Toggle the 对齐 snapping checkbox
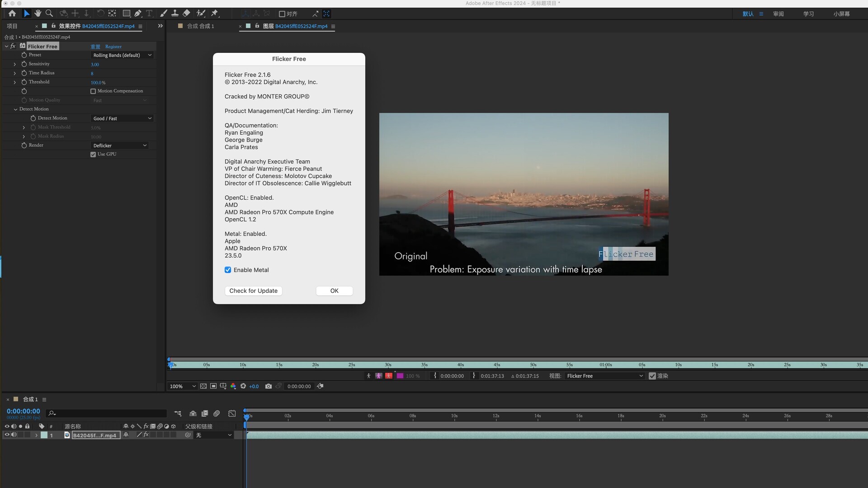The image size is (868, 488). [x=282, y=14]
